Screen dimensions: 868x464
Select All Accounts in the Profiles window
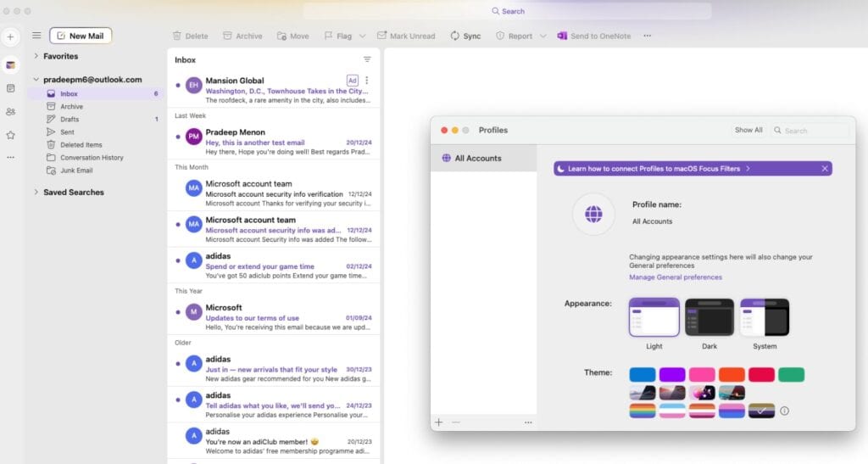[483, 158]
